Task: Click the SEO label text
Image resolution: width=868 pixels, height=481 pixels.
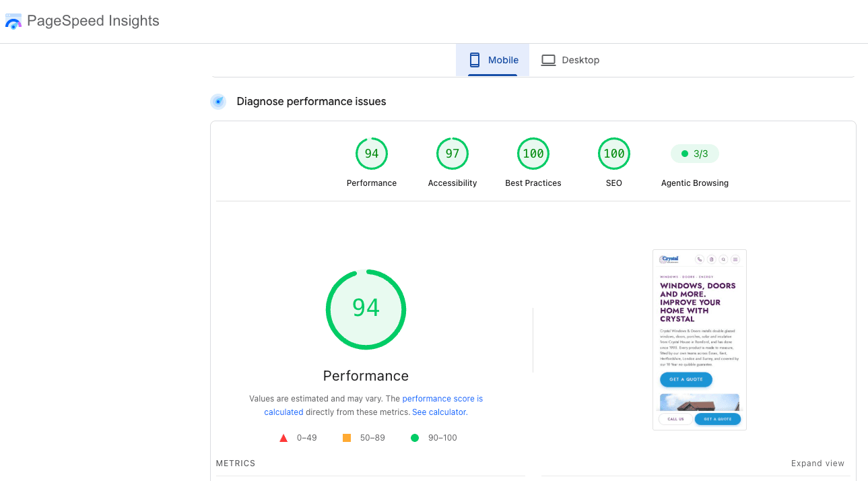Action: (x=614, y=183)
